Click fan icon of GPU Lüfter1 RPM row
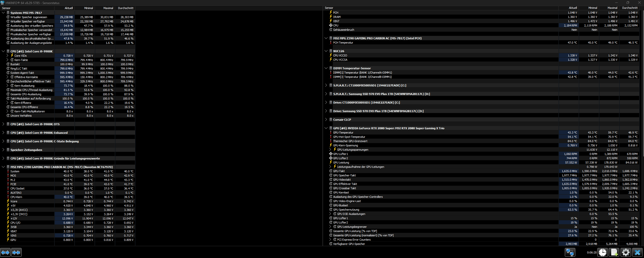Viewport: 644px width, 258px height. point(331,154)
